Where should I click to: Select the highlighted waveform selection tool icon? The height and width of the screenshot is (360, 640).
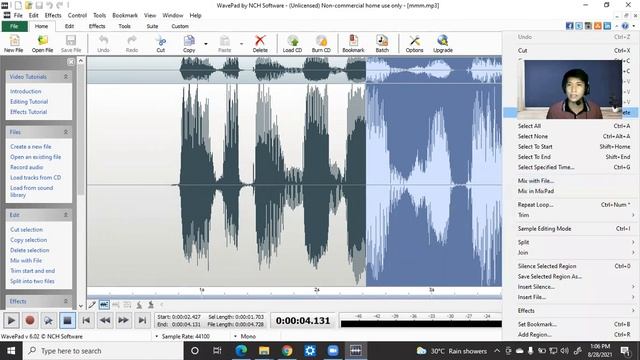point(104,304)
